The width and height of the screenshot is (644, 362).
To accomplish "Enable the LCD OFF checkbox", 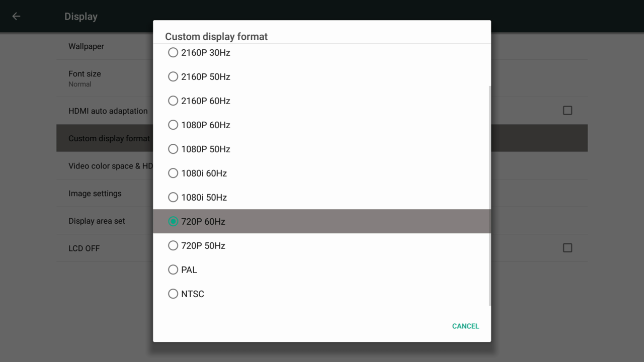I will tap(568, 248).
